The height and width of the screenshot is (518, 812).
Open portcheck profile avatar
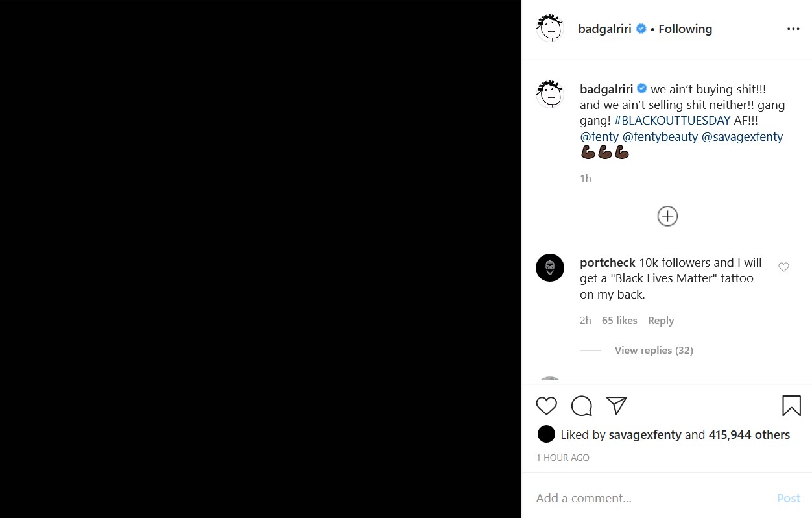coord(549,267)
